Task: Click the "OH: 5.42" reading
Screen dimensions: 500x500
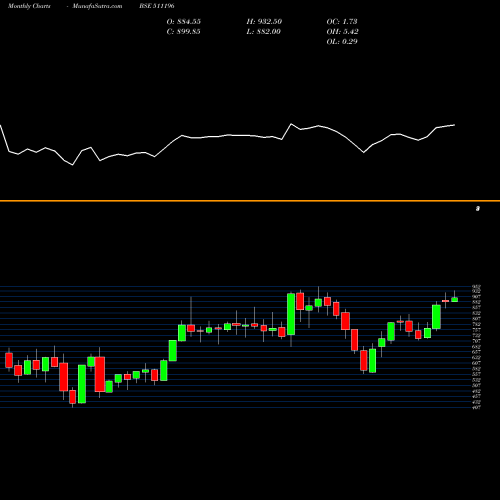Action: [342, 32]
